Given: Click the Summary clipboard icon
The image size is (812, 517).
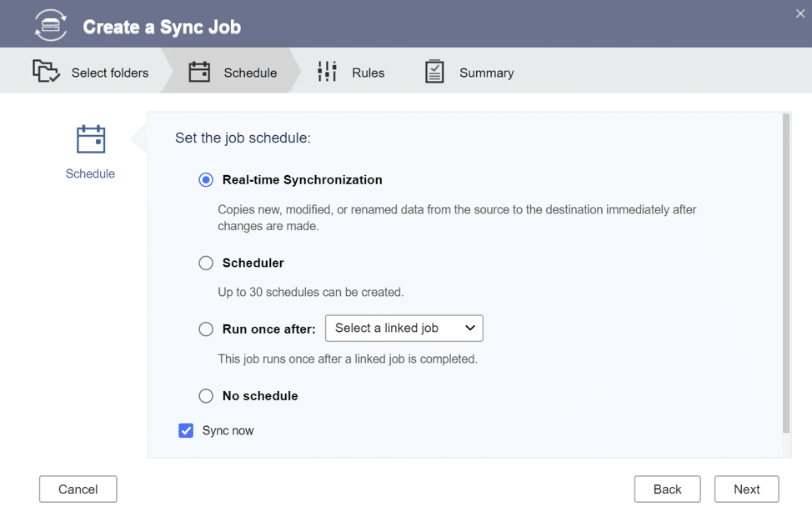Looking at the screenshot, I should point(434,72).
